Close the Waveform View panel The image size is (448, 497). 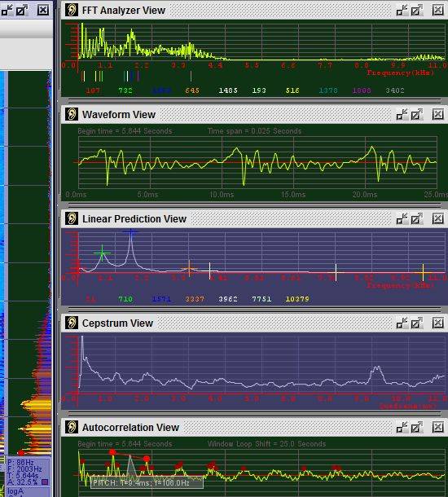[x=438, y=114]
